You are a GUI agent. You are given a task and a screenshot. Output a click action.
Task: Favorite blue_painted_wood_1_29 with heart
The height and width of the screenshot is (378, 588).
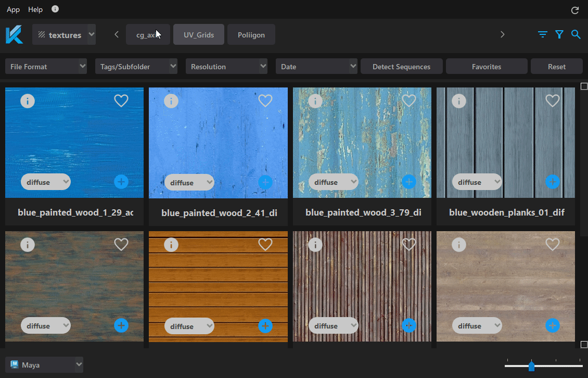(x=121, y=100)
